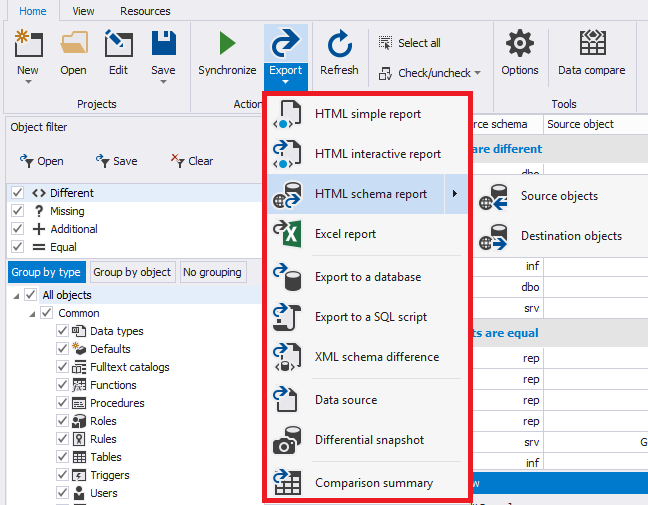The image size is (648, 505).
Task: Uncheck the Missing filter checkbox
Action: [x=17, y=211]
